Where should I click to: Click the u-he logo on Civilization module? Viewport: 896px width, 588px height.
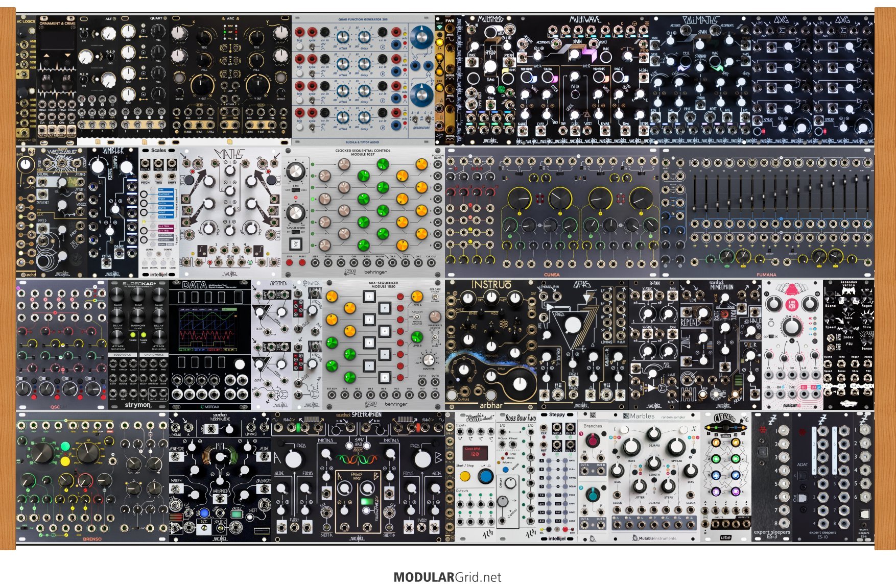point(725,537)
